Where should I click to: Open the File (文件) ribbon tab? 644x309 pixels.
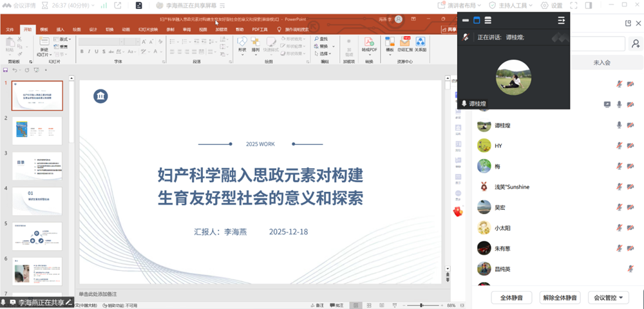point(10,30)
